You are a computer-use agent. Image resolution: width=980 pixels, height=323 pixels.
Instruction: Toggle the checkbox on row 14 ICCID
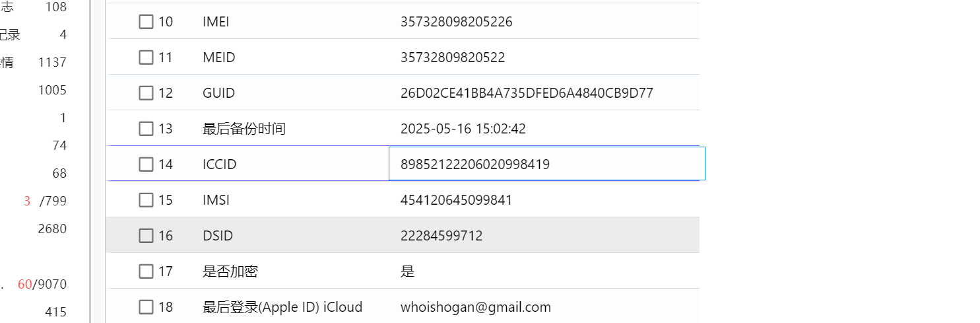click(146, 164)
